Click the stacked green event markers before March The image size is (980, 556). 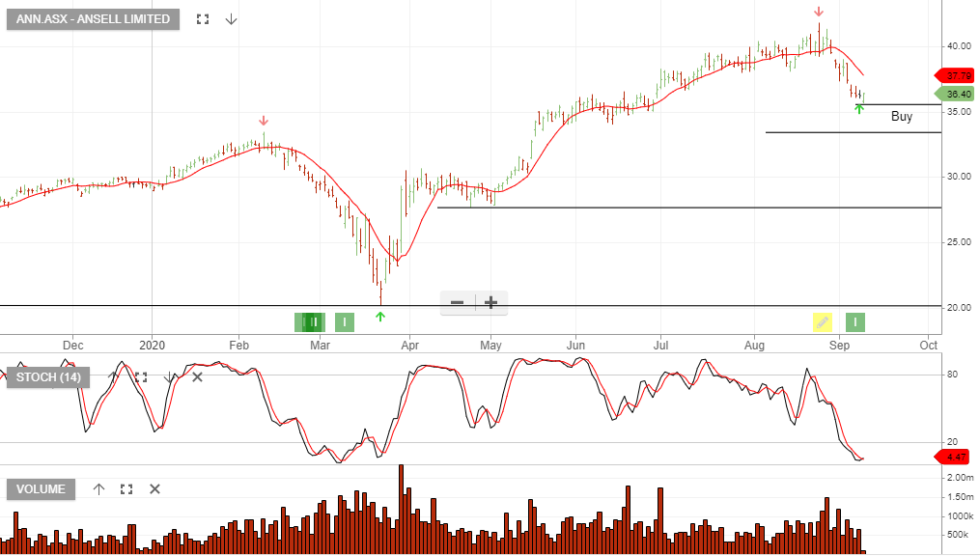point(310,322)
